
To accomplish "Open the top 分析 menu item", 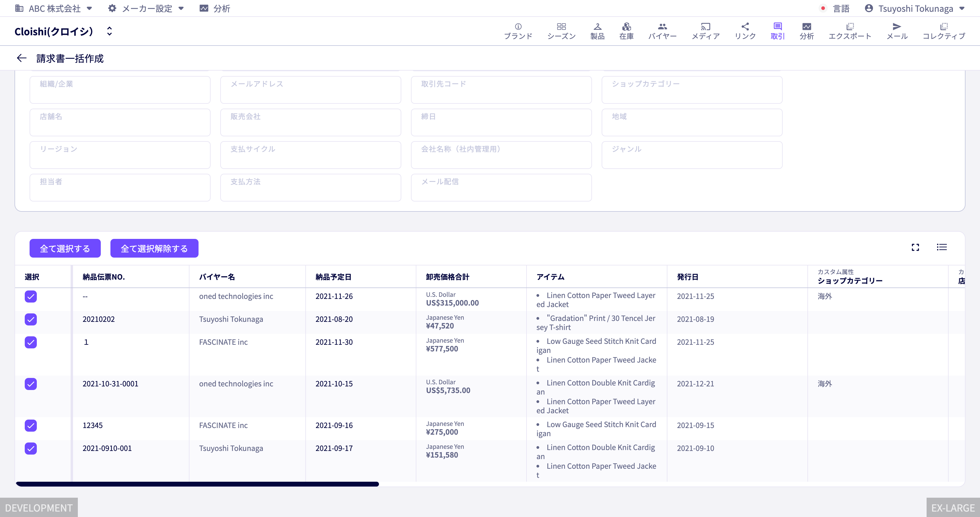I will (215, 8).
